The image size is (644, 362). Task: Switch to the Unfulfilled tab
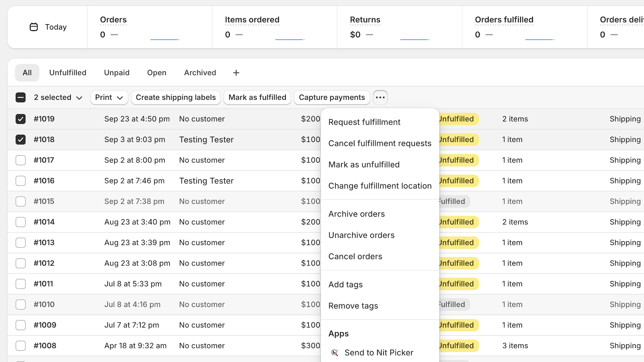pyautogui.click(x=68, y=73)
